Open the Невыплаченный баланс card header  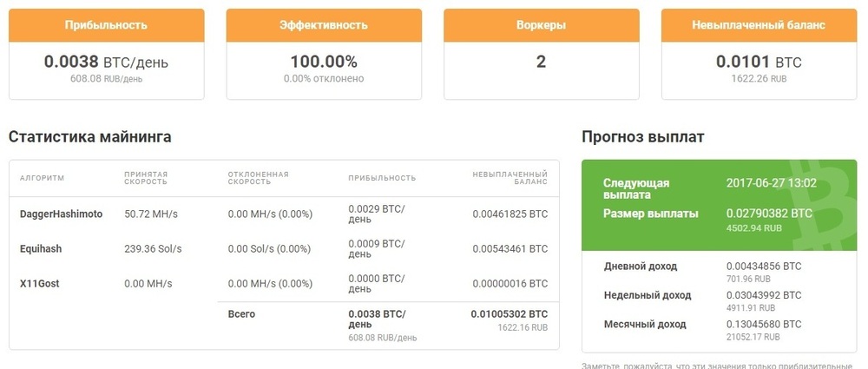click(x=759, y=25)
